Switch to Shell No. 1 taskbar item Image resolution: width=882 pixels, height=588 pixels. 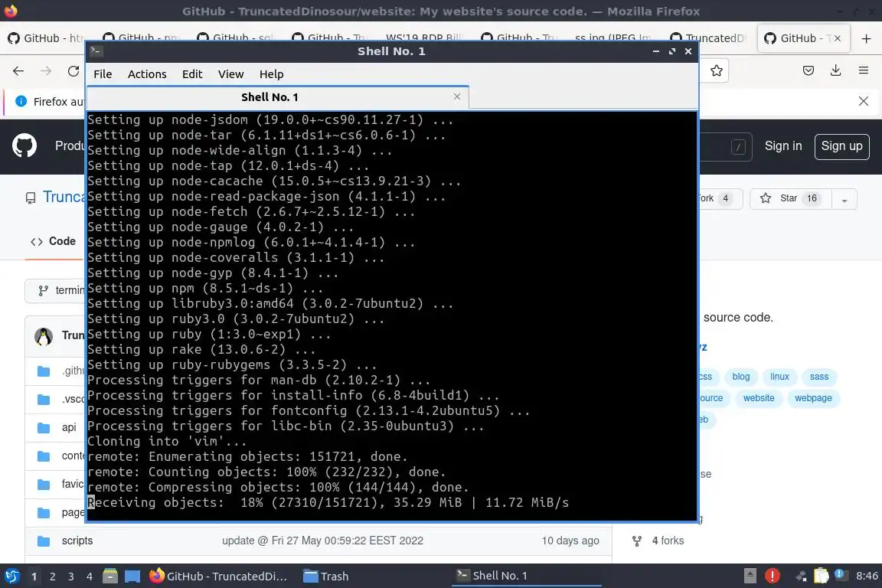point(526,576)
